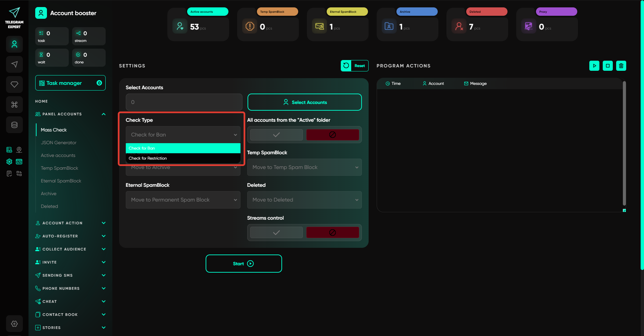Viewport: 644px width, 336px height.
Task: Open the database icon in left sidebar
Action: (x=14, y=125)
